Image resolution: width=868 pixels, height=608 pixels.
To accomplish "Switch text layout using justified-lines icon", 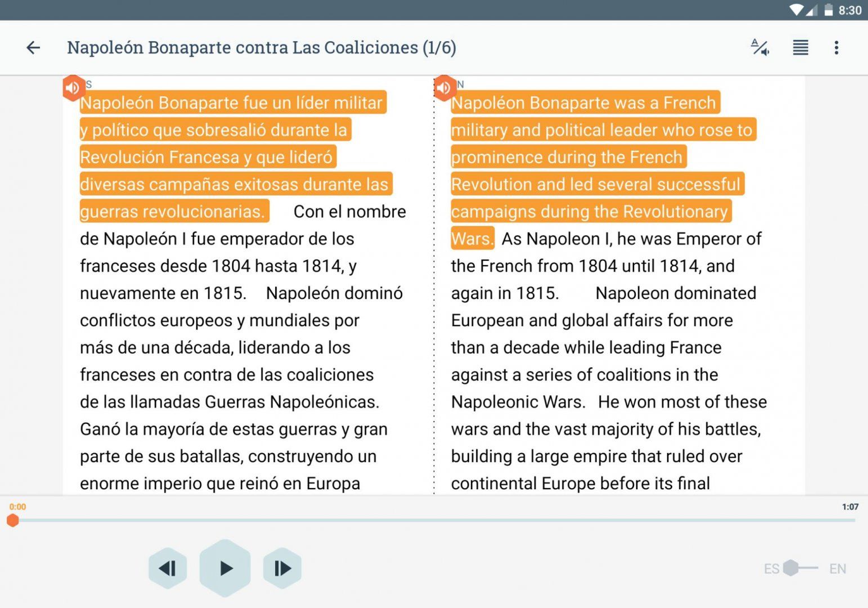I will (800, 48).
